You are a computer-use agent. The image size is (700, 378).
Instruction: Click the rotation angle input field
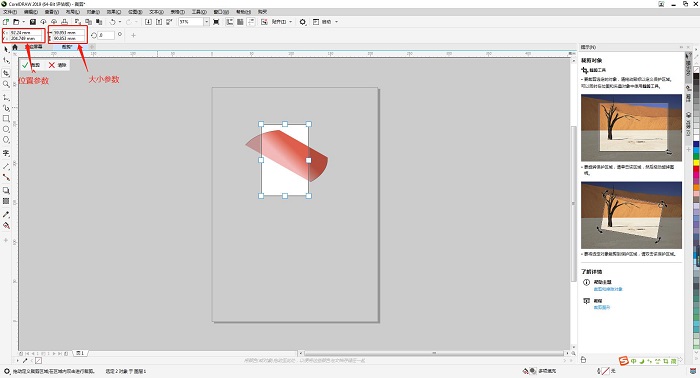(106, 35)
